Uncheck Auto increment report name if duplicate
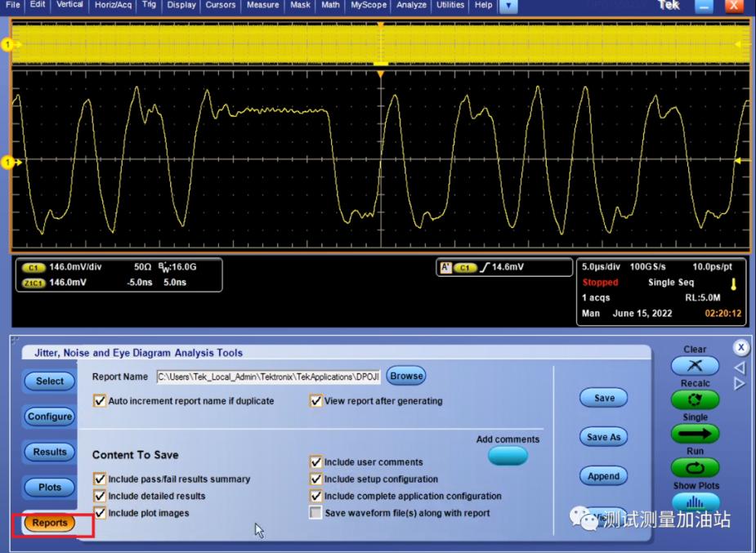 pos(100,401)
